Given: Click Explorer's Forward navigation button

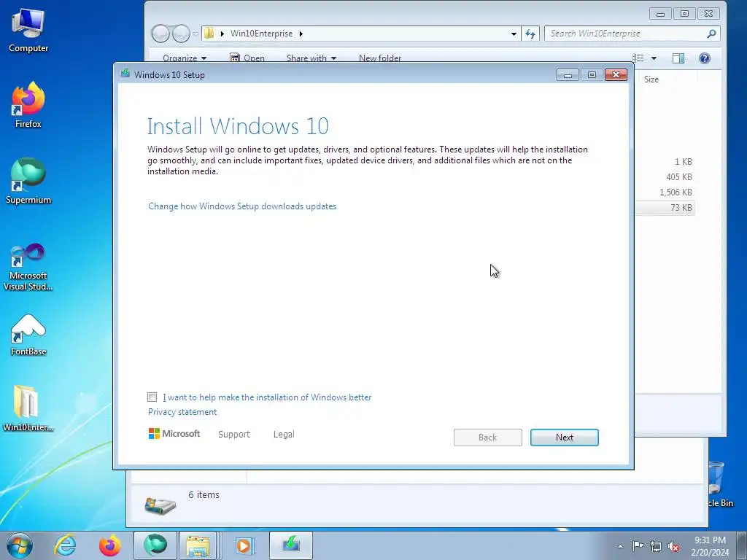Looking at the screenshot, I should point(181,34).
